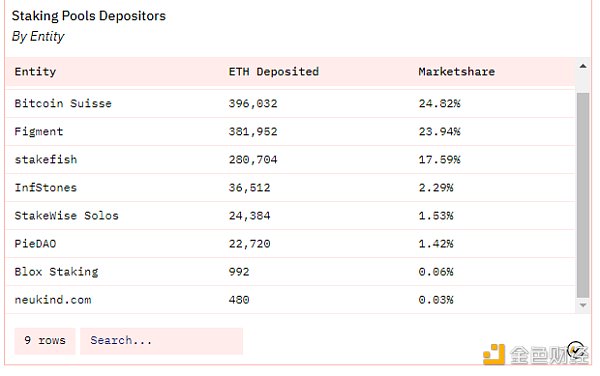Image resolution: width=600 pixels, height=376 pixels.
Task: Click the 9 rows button
Action: 45,340
